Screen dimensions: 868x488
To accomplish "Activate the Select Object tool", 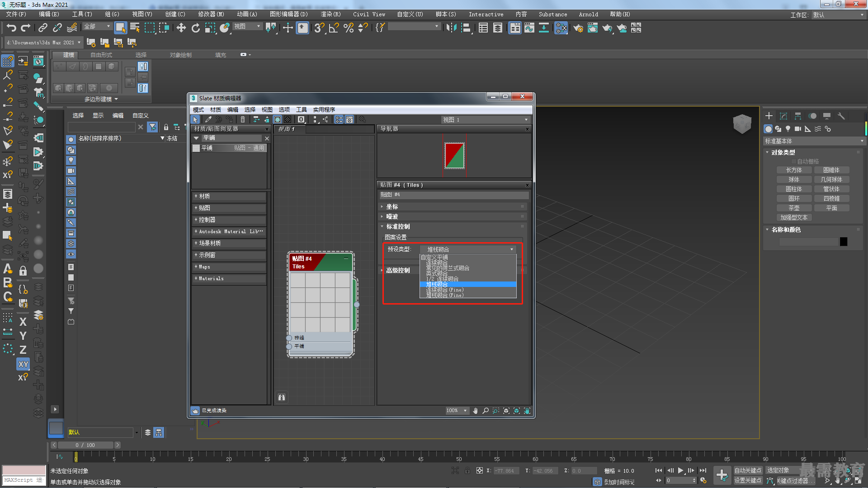I will [x=120, y=28].
